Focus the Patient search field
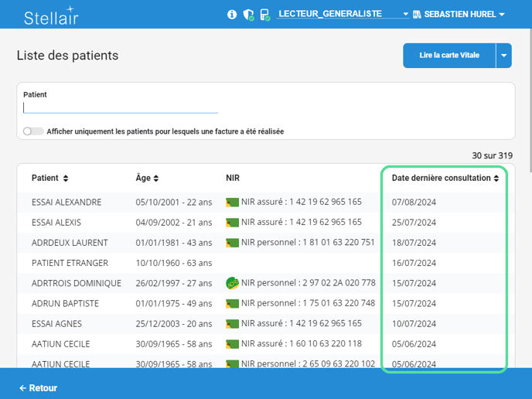Image resolution: width=532 pixels, height=399 pixels. click(x=120, y=108)
